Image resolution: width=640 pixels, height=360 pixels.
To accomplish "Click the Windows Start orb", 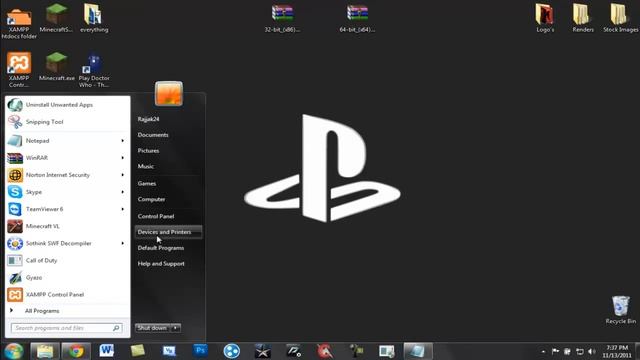I will click(x=13, y=351).
